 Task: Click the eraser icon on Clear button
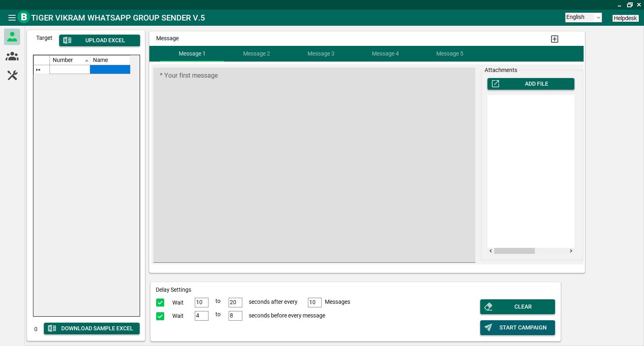(488, 307)
